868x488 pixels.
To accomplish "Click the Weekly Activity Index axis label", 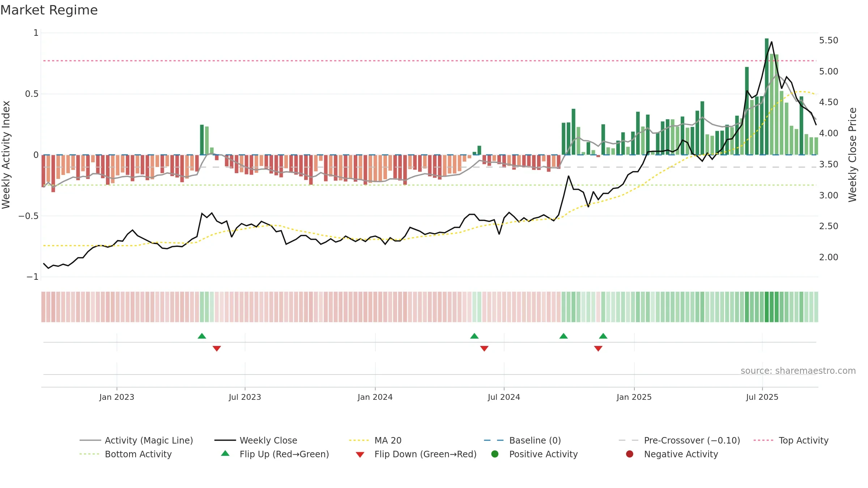I will click(x=6, y=155).
